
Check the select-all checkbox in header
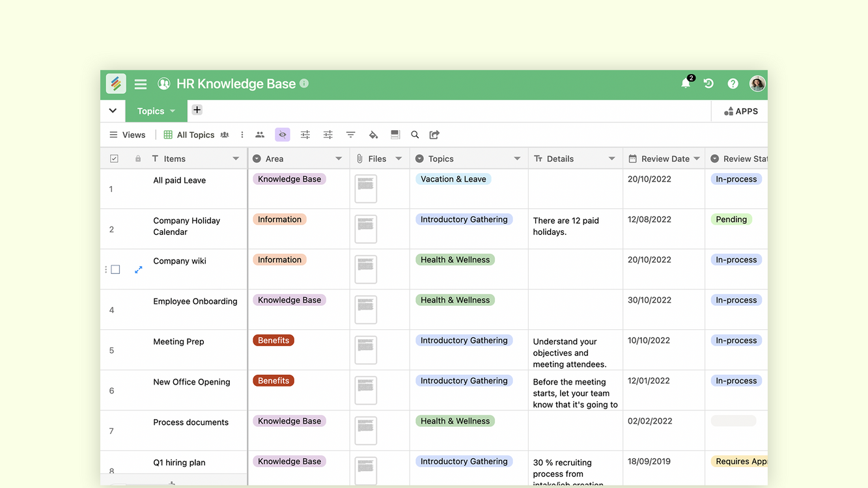tap(115, 159)
